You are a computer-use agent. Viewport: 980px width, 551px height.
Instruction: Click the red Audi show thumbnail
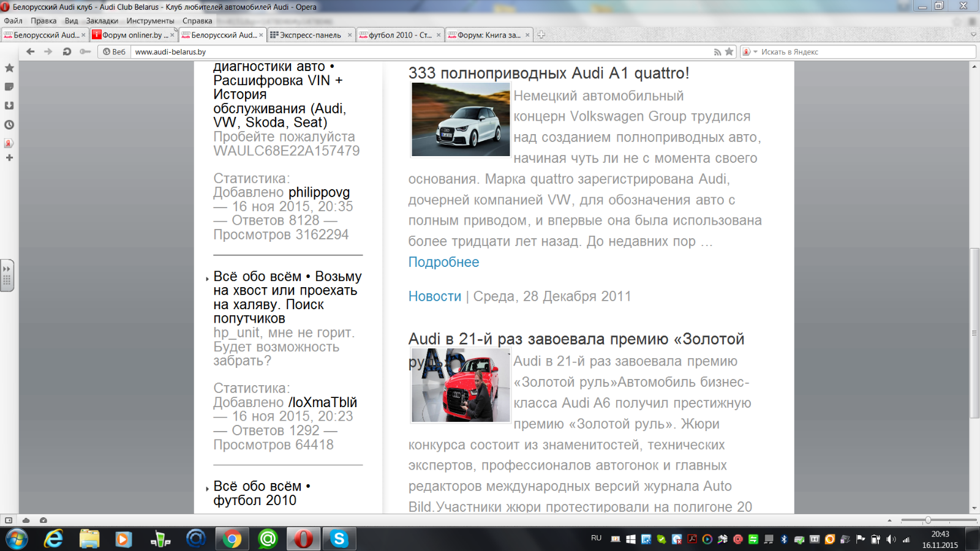click(461, 386)
